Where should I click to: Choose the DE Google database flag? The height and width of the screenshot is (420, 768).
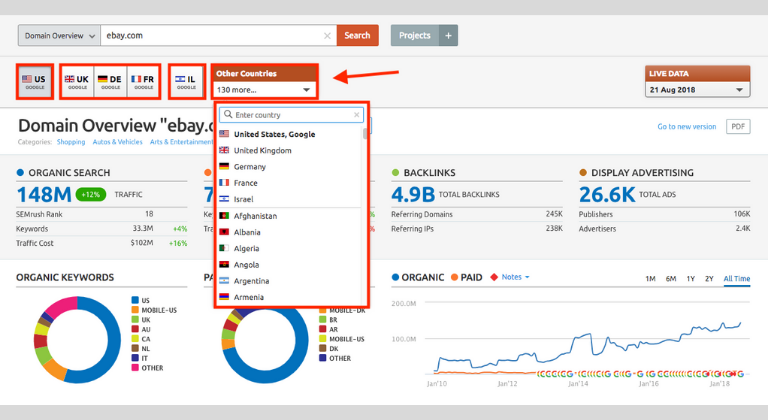(x=109, y=81)
